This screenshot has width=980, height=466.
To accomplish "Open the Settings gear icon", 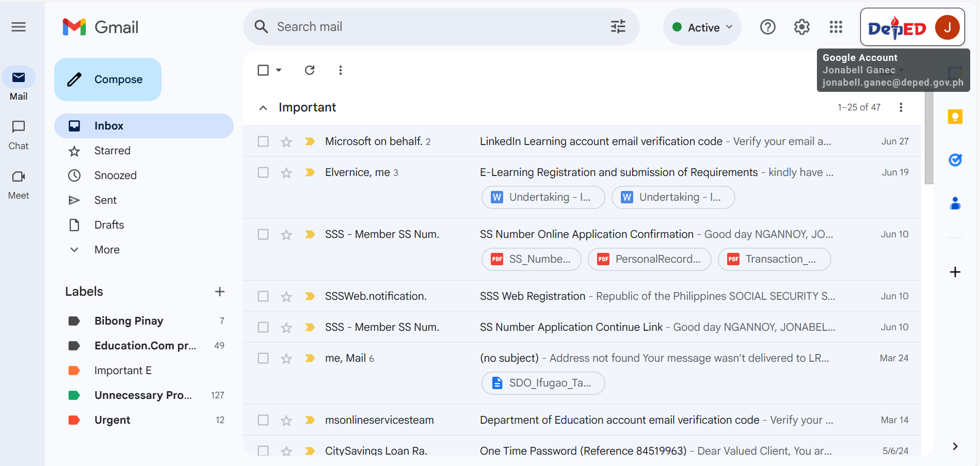I will click(x=801, y=27).
